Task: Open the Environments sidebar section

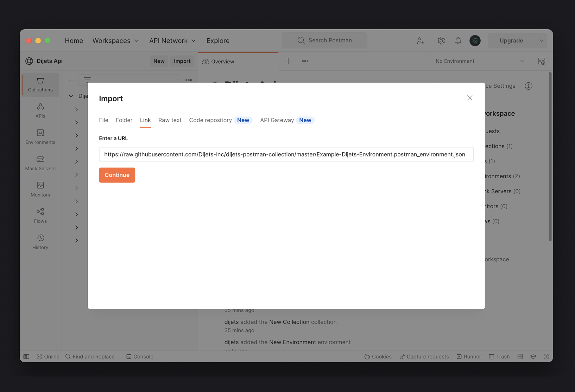Action: click(x=40, y=137)
